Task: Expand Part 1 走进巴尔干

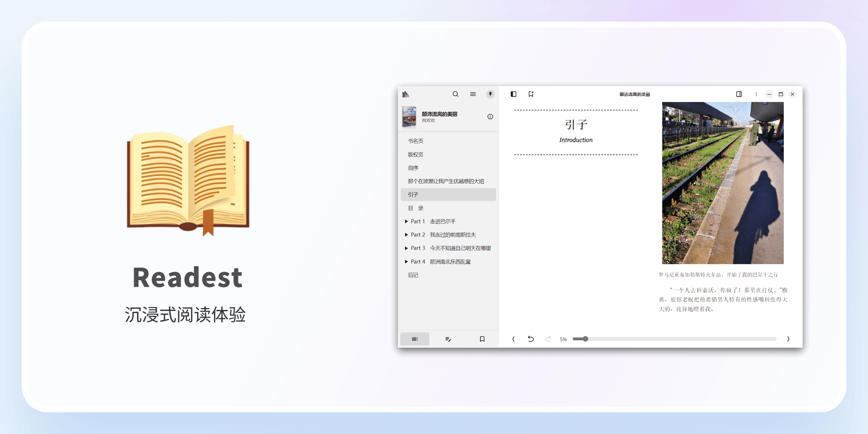Action: pos(406,221)
